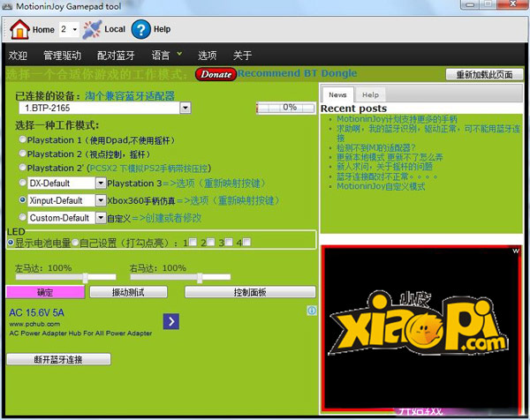Switch to the Help tab in side panel

click(x=370, y=95)
